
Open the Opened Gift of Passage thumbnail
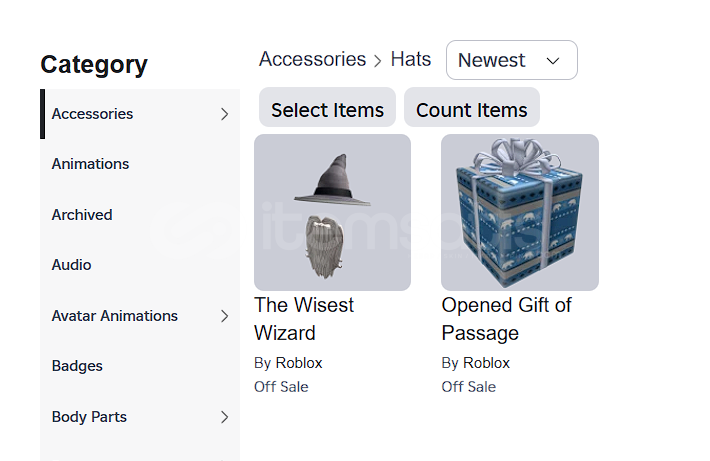(x=519, y=212)
